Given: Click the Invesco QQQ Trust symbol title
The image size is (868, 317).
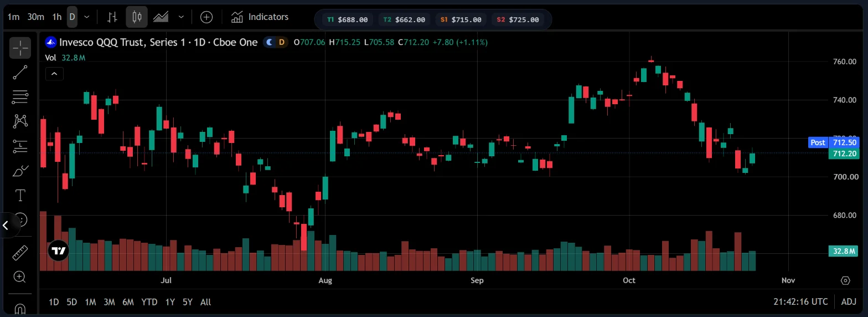Looking at the screenshot, I should [158, 42].
